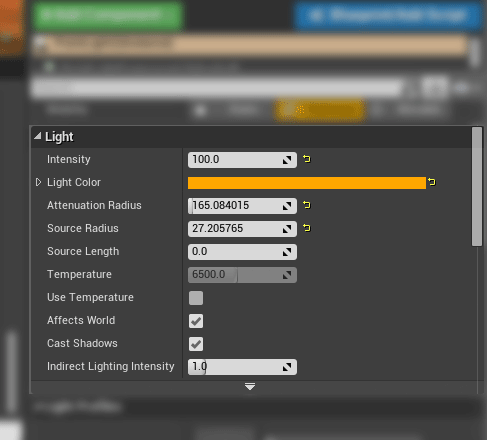Click the Source Radius value field
The width and height of the screenshot is (487, 440).
click(x=242, y=229)
